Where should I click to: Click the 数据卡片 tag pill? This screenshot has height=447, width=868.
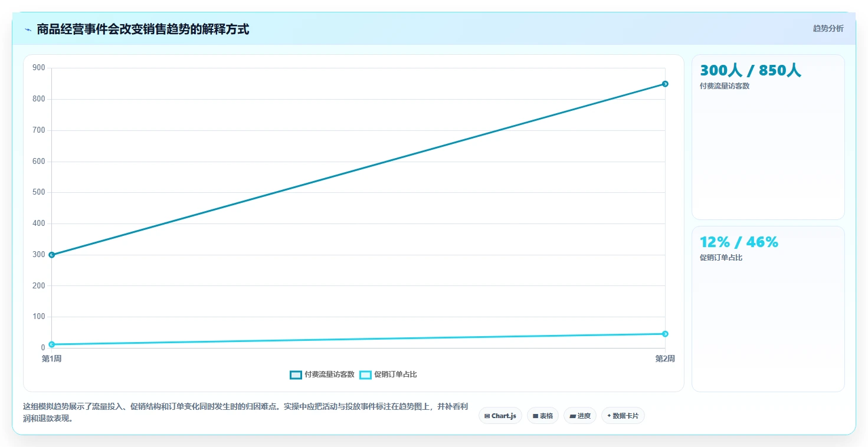[x=623, y=416]
